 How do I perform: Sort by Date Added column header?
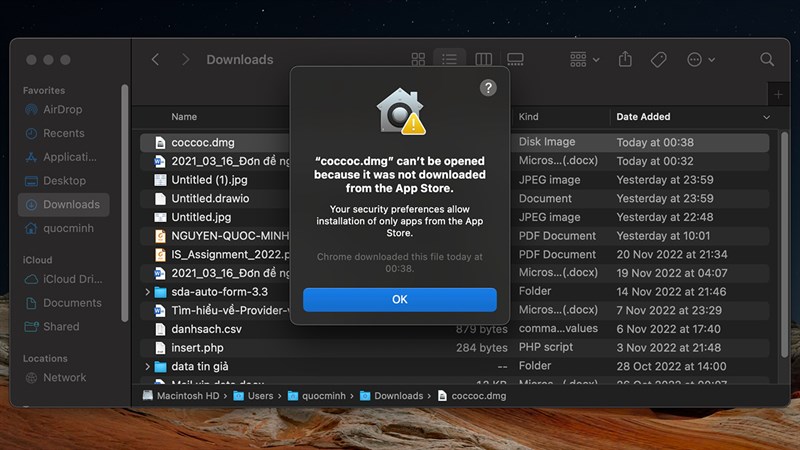[643, 117]
